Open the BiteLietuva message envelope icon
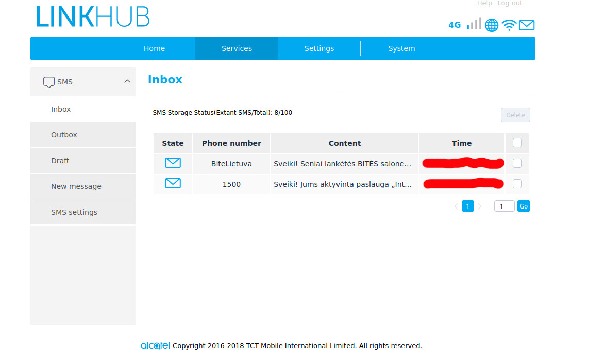 [173, 163]
